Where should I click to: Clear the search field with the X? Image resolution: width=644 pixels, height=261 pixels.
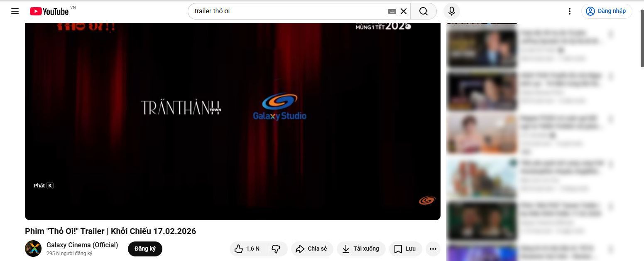[403, 11]
